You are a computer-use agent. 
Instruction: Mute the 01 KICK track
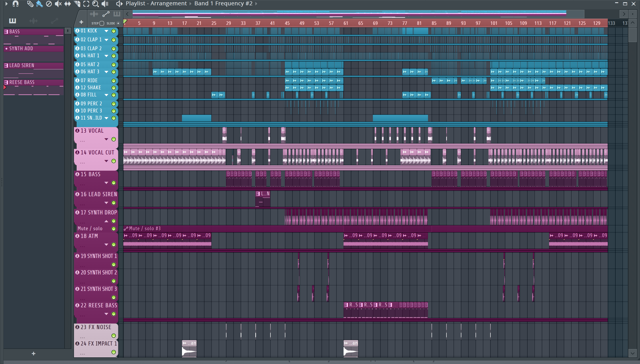[x=114, y=31]
